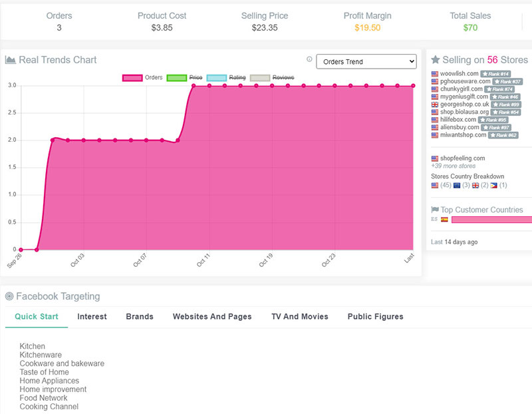Click the star icon beside Selling on Stores
Screen dimensions: 532x414
pyautogui.click(x=436, y=60)
